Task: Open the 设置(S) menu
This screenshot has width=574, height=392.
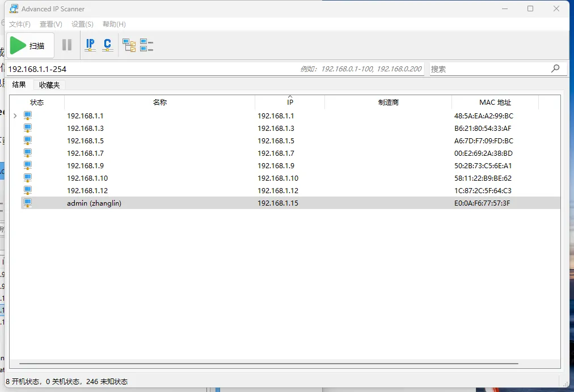Action: 82,24
